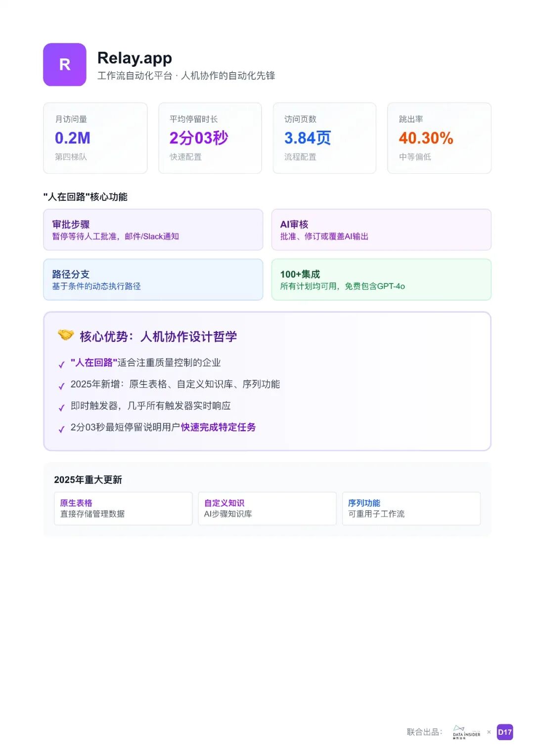Click checkmark beside 2025年新增 bullet
This screenshot has height=756, width=534.
62,386
